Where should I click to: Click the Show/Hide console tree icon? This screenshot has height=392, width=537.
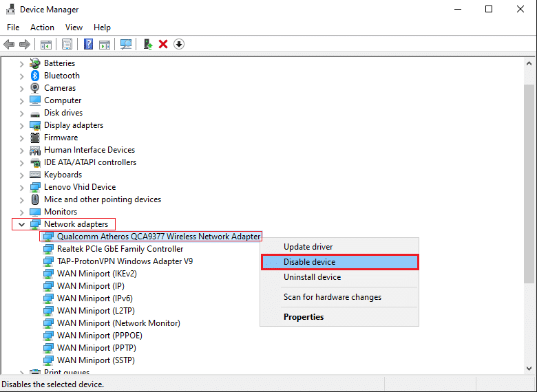[x=46, y=44]
